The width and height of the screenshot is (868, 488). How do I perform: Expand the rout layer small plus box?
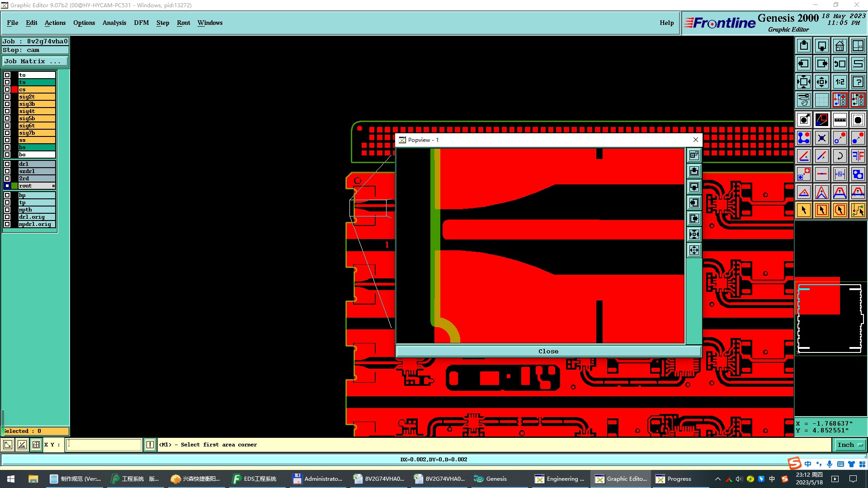53,186
